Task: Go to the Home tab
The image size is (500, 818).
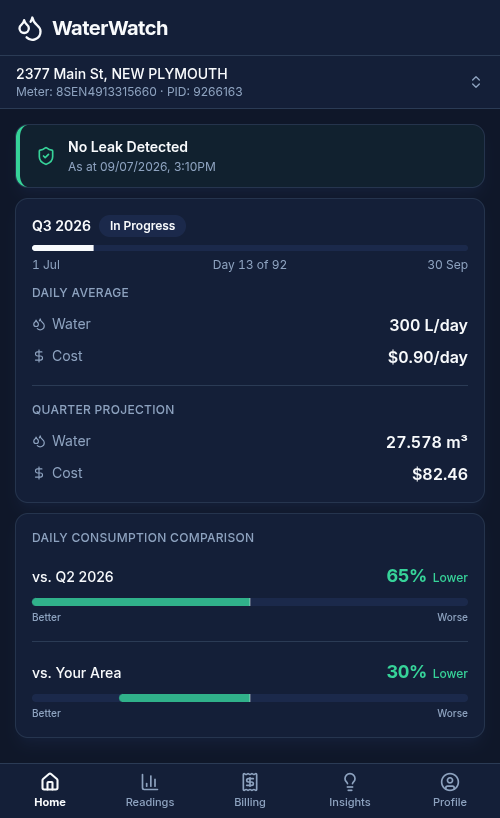Action: 50,790
